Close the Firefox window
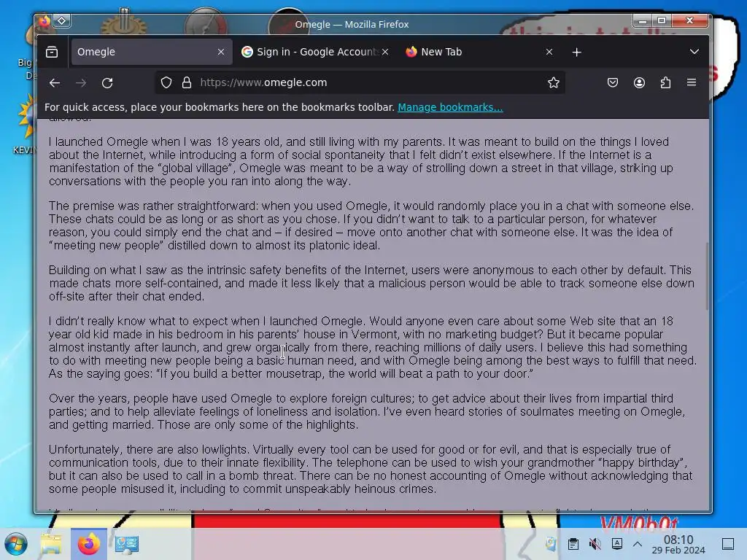 690,20
